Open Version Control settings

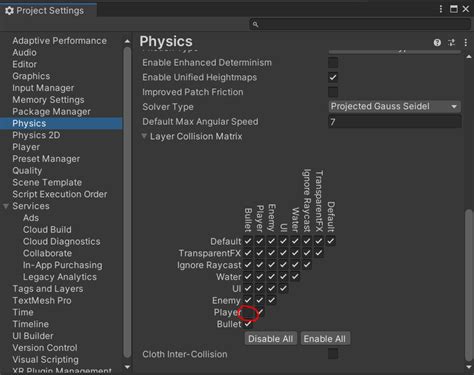(45, 348)
